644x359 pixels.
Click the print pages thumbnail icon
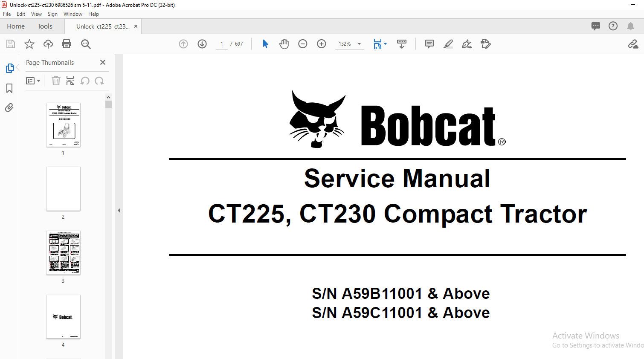coord(70,81)
